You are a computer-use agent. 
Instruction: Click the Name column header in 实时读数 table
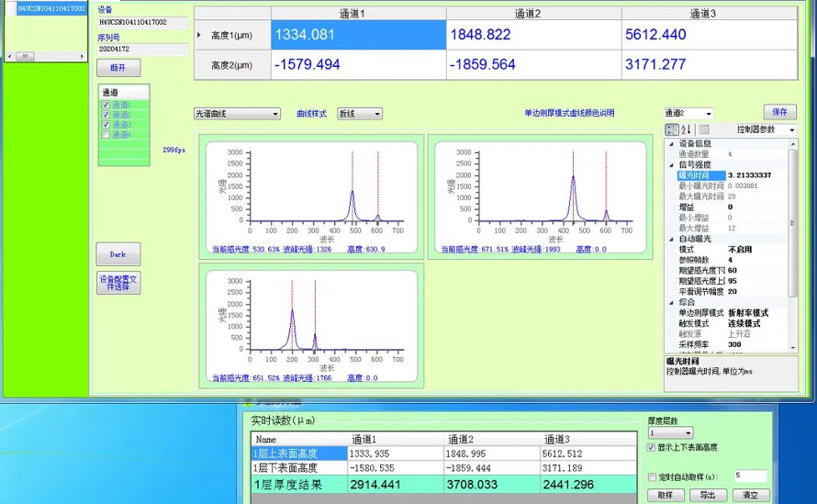(x=299, y=440)
